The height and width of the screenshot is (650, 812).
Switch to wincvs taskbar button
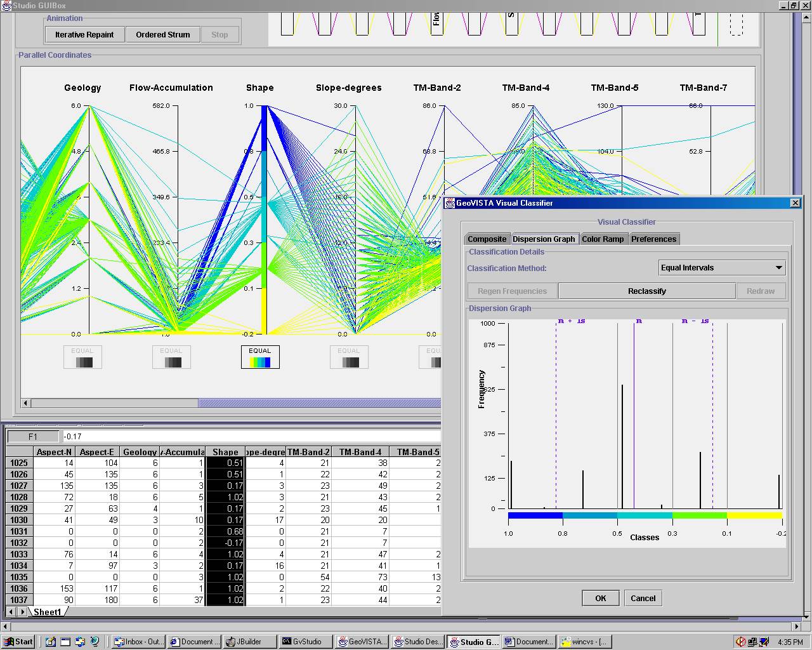coord(584,642)
